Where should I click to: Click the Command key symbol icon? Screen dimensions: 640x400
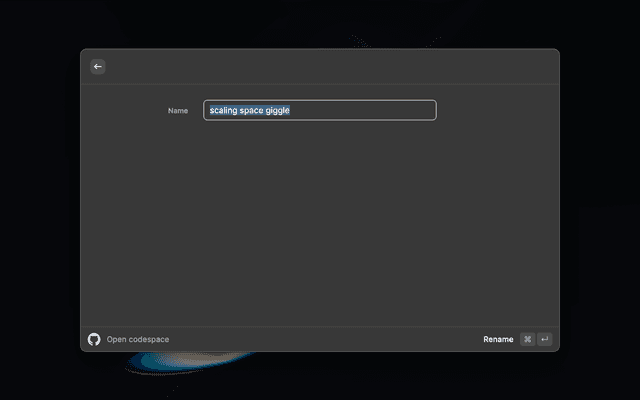527,339
